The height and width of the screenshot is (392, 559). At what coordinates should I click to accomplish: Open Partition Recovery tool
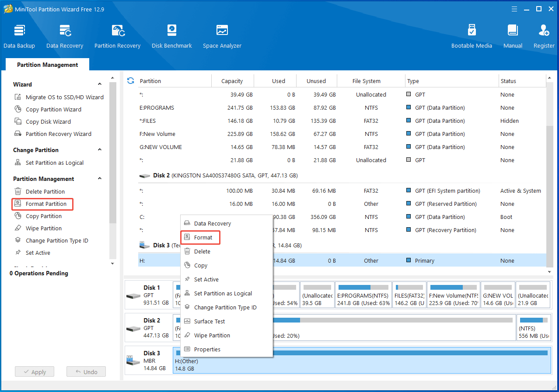pyautogui.click(x=117, y=37)
